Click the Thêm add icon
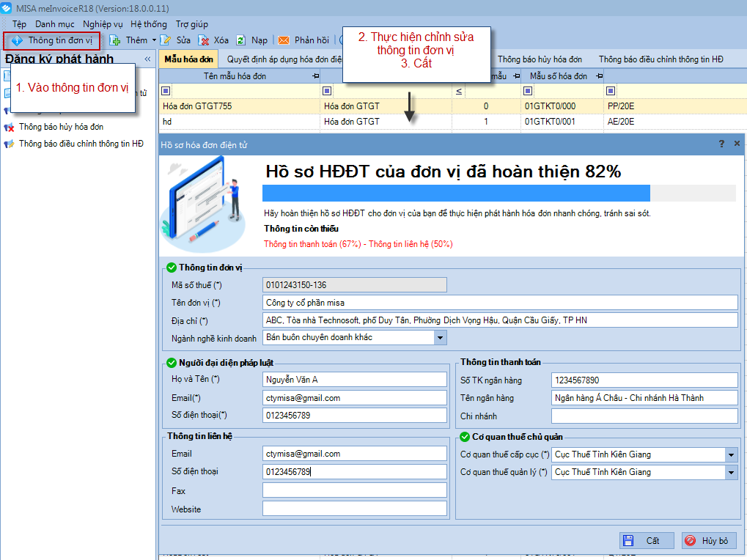 point(115,40)
